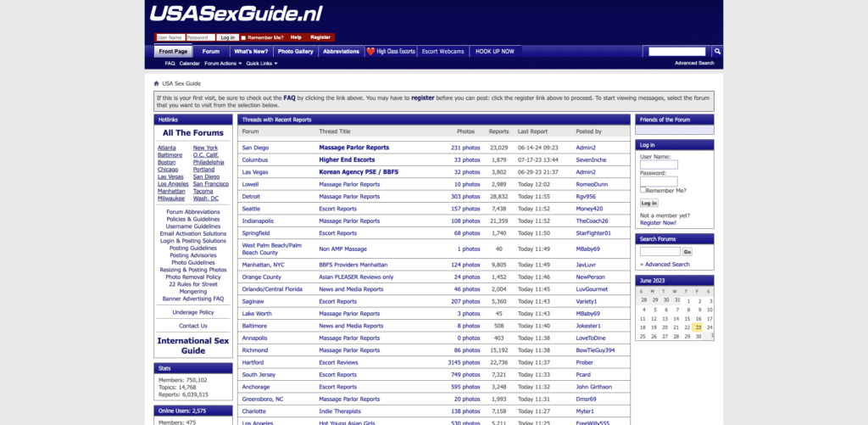The width and height of the screenshot is (868, 425).
Task: Expand the Quick Links dropdown
Action: point(262,63)
